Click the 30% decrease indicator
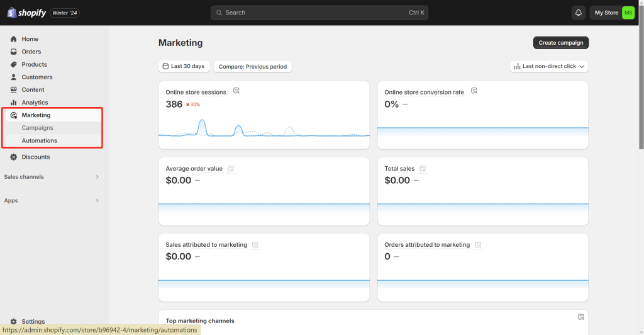644x335 pixels. pyautogui.click(x=192, y=105)
